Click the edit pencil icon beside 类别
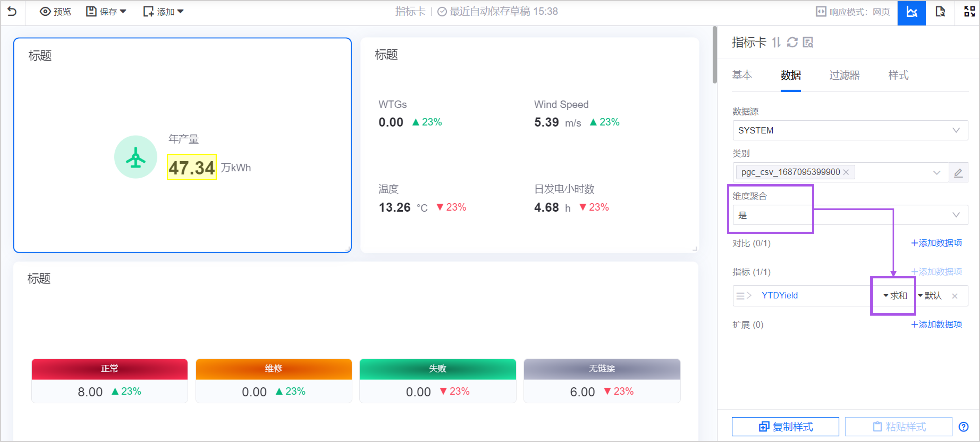Image resolution: width=980 pixels, height=442 pixels. click(x=958, y=173)
